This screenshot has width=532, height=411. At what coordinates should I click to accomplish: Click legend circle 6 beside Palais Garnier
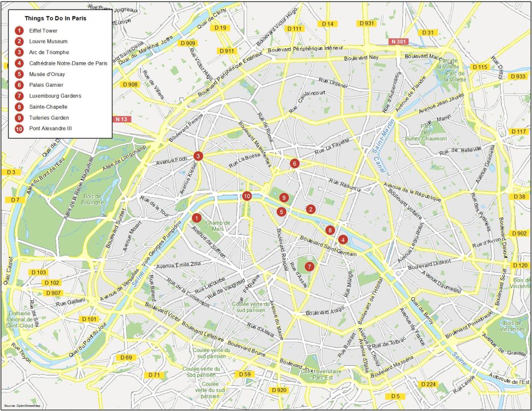pos(19,85)
